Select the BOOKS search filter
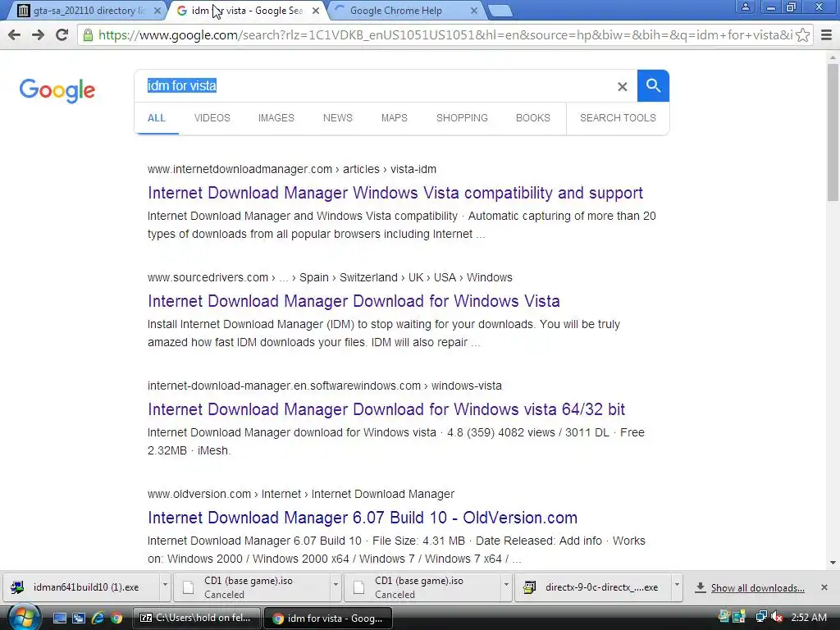The width and height of the screenshot is (840, 630). tap(533, 118)
